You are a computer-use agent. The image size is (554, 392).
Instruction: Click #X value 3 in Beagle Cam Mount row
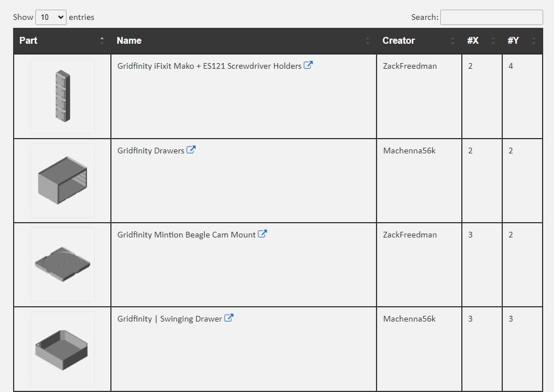point(470,235)
